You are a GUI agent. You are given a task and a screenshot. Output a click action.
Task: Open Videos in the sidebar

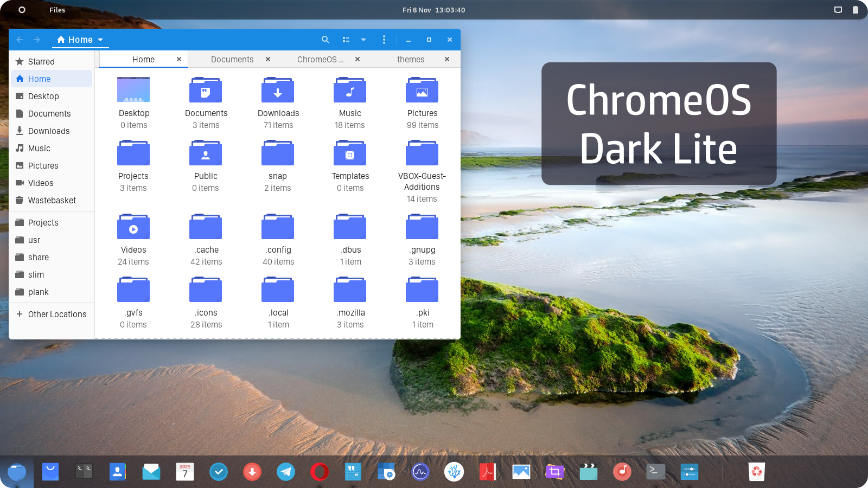52,183
